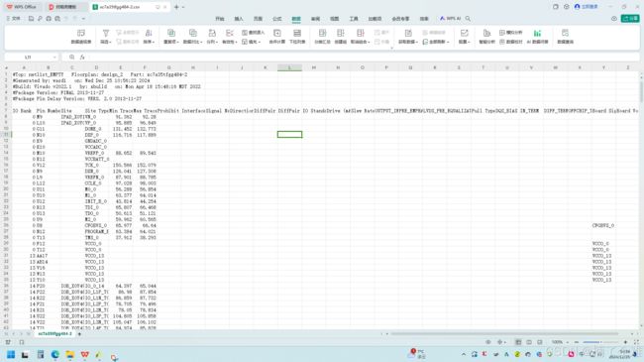
Task: Open the zoom percentage 100% dropdown
Action: [568, 342]
